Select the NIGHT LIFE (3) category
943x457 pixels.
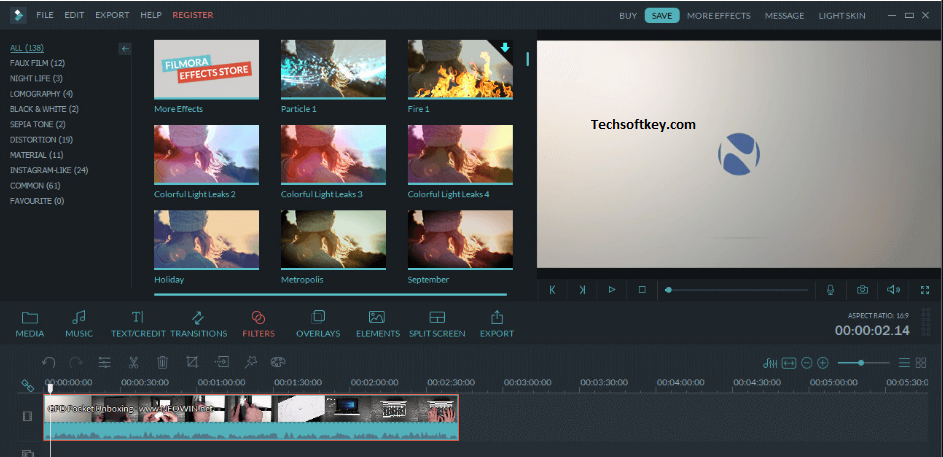36,78
